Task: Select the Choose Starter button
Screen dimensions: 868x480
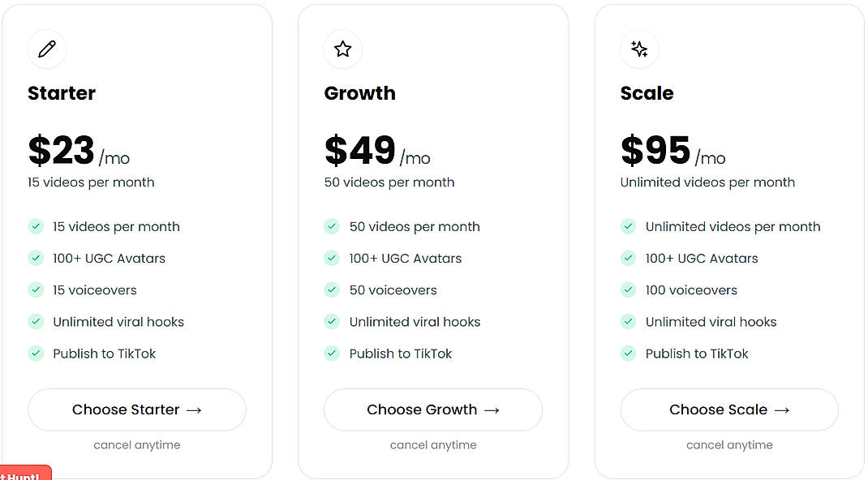Action: 136,409
